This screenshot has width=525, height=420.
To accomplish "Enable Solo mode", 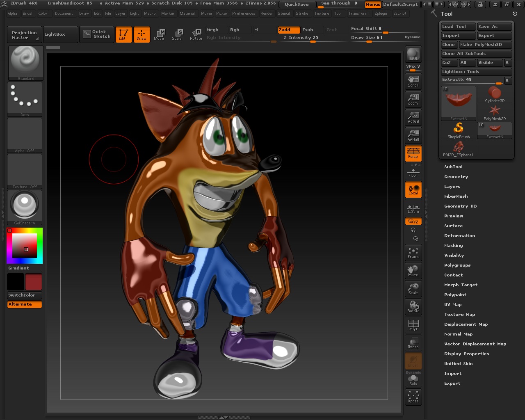I will pyautogui.click(x=413, y=380).
